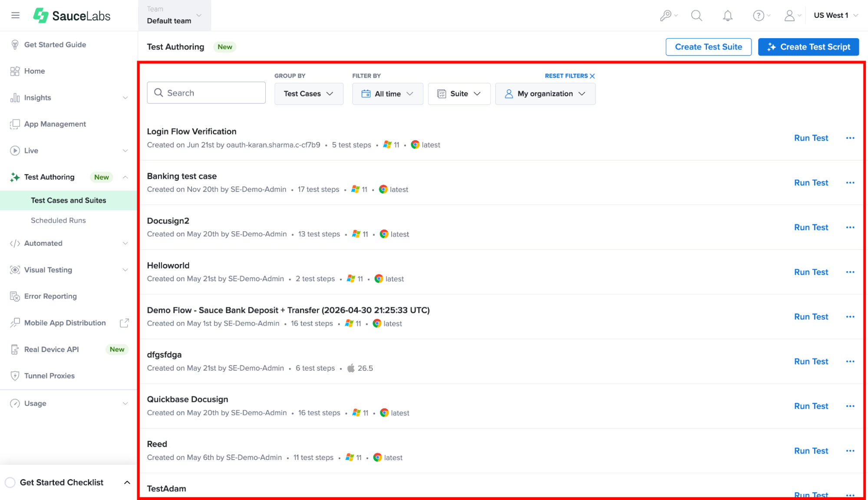
Task: Click the Error Reporting icon
Action: coord(15,296)
